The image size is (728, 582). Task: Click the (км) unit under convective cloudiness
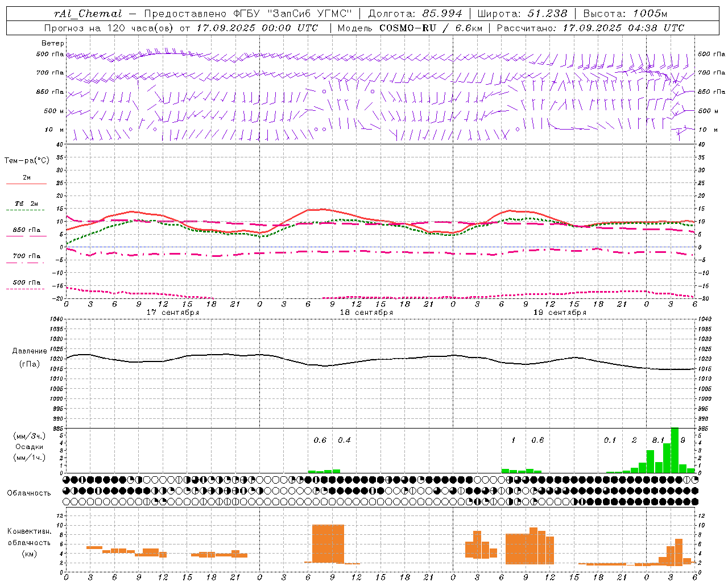29,554
